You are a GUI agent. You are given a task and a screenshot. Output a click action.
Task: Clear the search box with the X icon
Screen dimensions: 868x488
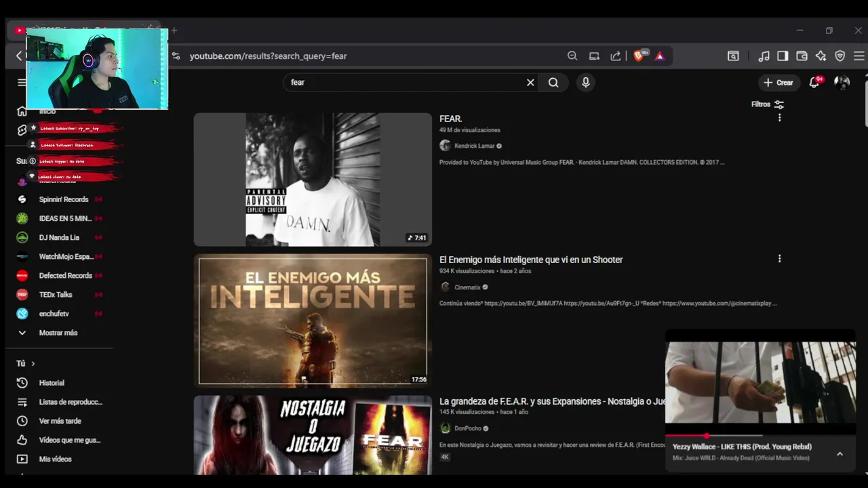(x=530, y=83)
